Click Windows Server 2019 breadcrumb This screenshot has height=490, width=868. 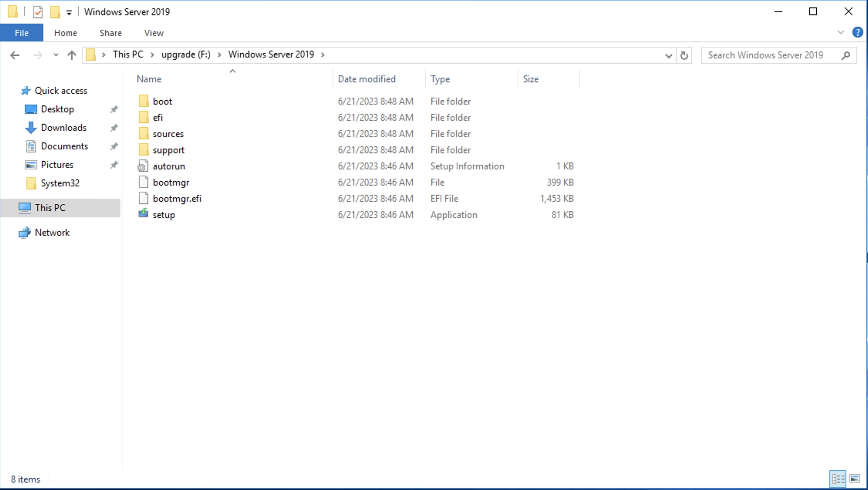[271, 54]
